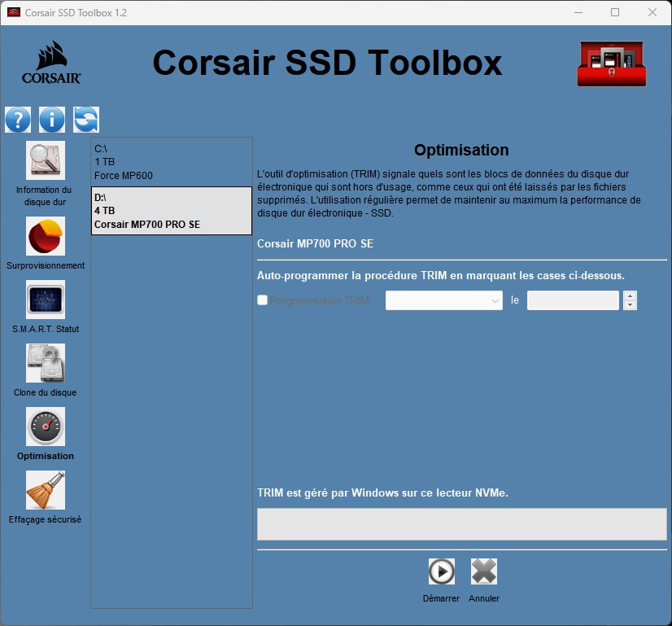Decrease time with the down stepper arrow
This screenshot has height=626, width=672.
pos(630,305)
